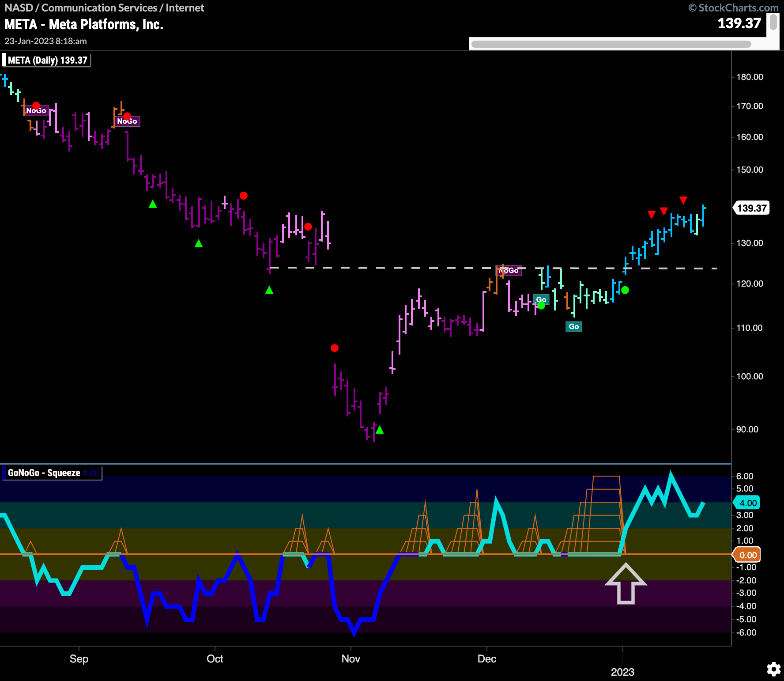The image size is (784, 681).
Task: Click the first NoGo marker near September
Action: pyautogui.click(x=36, y=110)
